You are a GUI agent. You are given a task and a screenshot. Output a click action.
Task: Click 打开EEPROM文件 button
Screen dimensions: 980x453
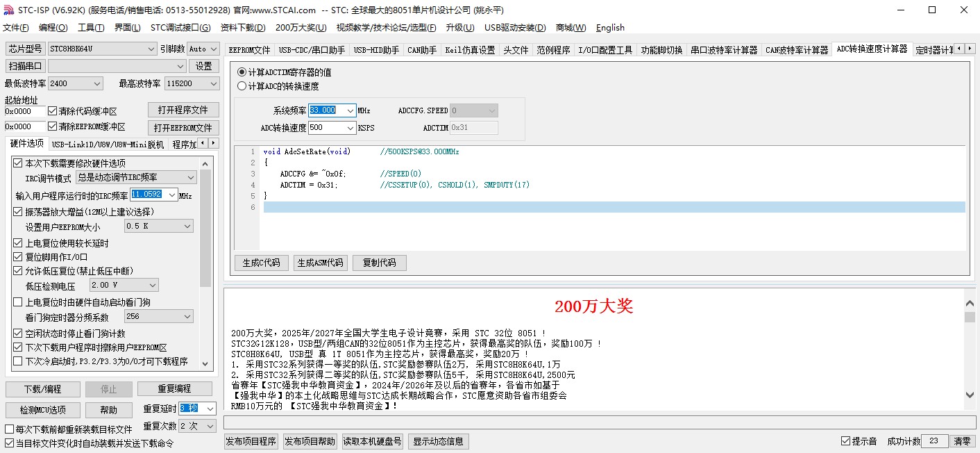(x=183, y=128)
